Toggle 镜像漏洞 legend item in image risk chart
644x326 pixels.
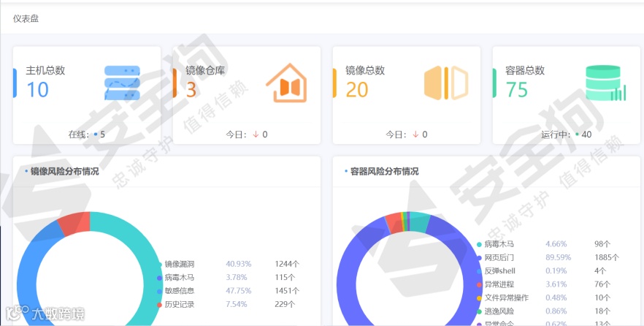(x=176, y=264)
